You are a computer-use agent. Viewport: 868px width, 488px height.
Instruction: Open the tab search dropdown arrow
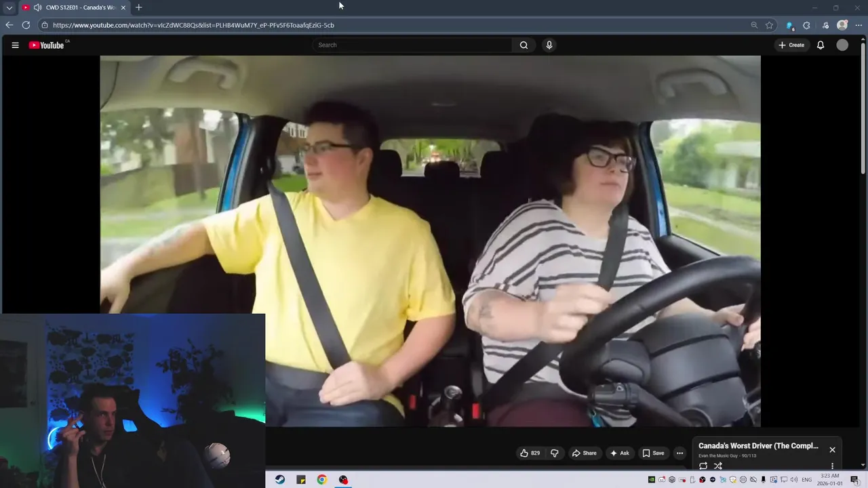[9, 7]
